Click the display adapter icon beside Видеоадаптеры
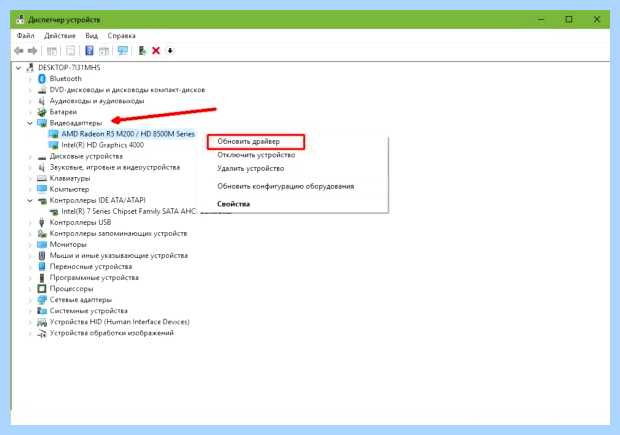Image resolution: width=620 pixels, height=435 pixels. point(42,123)
